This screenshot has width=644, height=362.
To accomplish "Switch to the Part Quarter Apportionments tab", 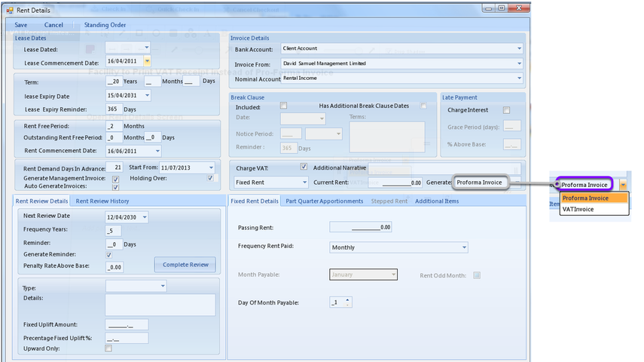I will click(x=325, y=201).
